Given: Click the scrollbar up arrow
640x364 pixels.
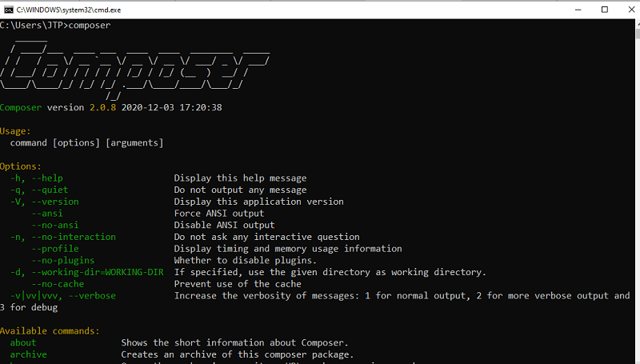Looking at the screenshot, I should 638,23.
